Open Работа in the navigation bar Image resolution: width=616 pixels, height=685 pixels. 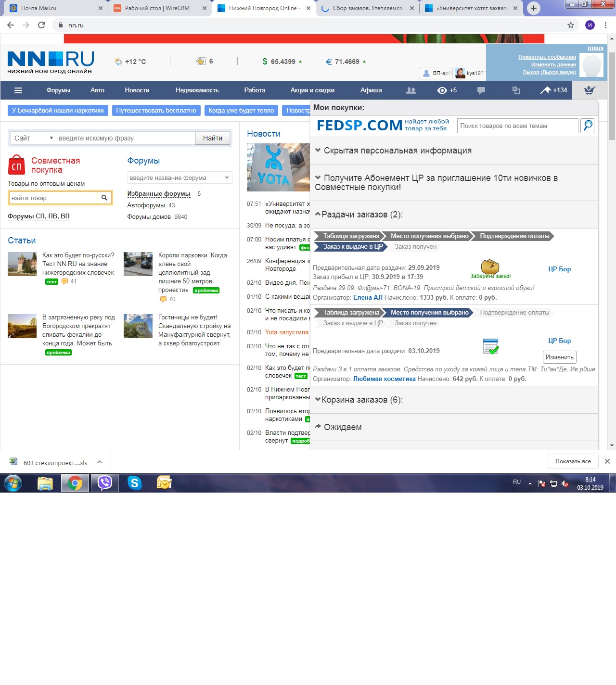pyautogui.click(x=255, y=90)
